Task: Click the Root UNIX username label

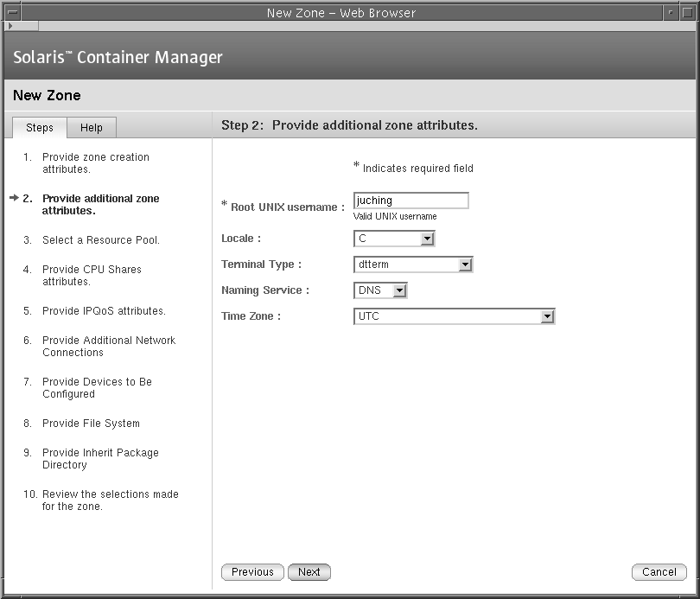Action: (283, 207)
